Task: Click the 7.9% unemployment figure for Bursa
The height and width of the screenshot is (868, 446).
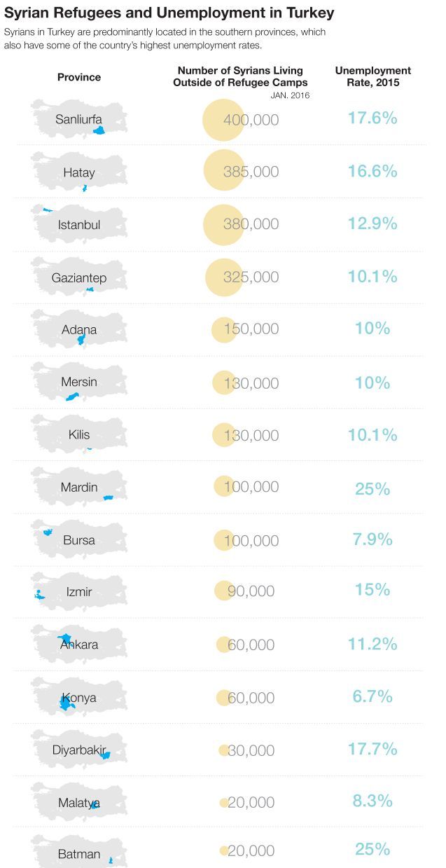Action: pyautogui.click(x=372, y=539)
